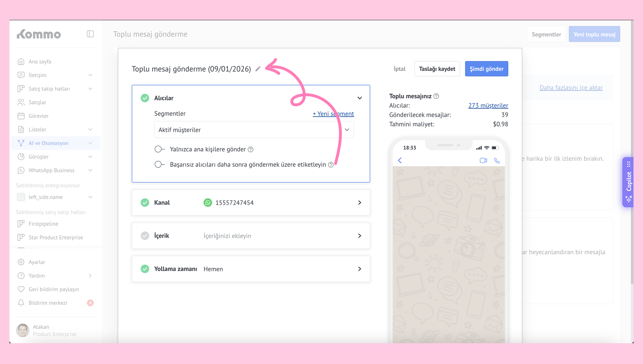Screen dimensions: 643x364
Task: Click the + Yeni segment link
Action: pyautogui.click(x=333, y=114)
